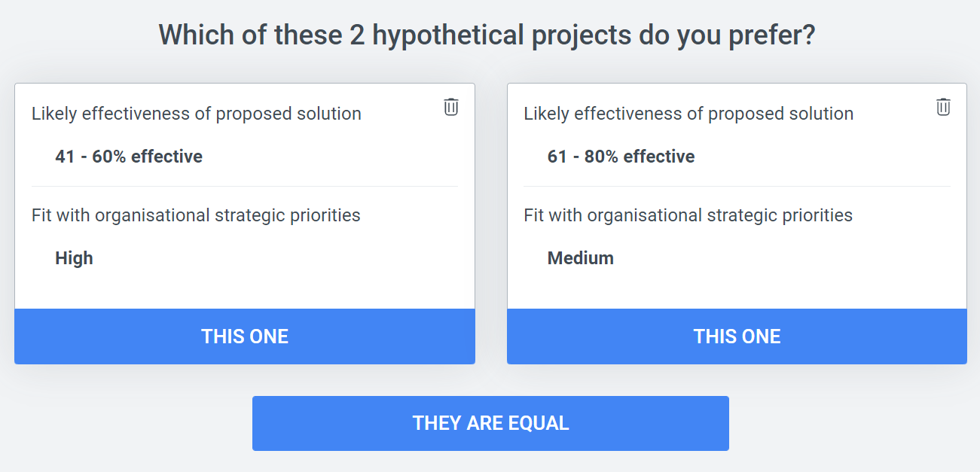
Task: Choose THIS ONE under the 41 - 60% project
Action: click(245, 336)
